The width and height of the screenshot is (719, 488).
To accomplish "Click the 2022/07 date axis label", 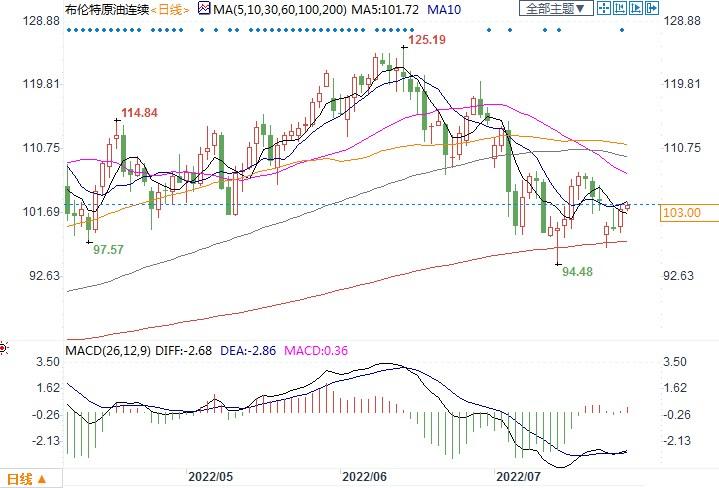I will coord(519,477).
